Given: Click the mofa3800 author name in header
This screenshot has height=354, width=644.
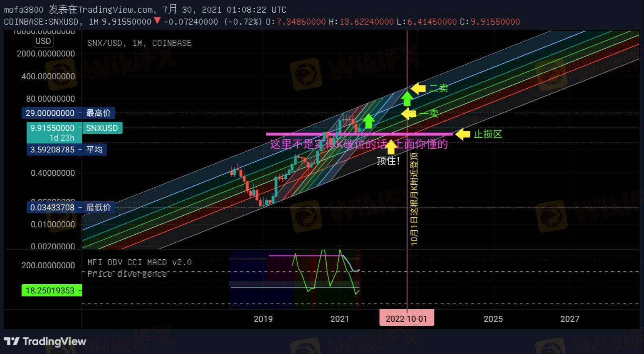Looking at the screenshot, I should (23, 10).
